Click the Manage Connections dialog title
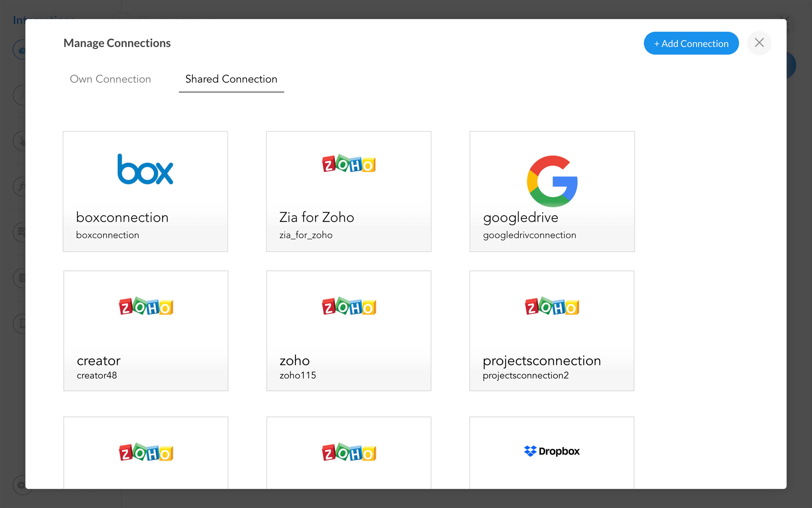The width and height of the screenshot is (812, 508). (x=117, y=43)
